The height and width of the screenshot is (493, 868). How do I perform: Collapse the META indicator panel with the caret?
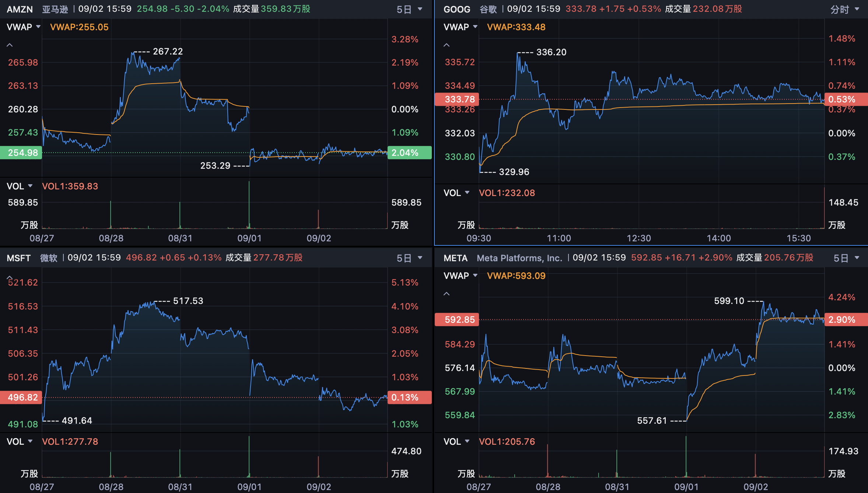point(447,294)
